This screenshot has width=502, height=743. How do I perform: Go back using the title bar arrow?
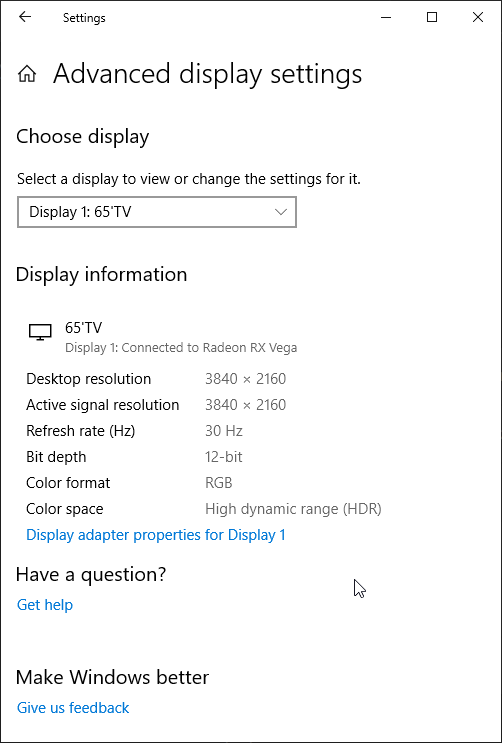[25, 17]
